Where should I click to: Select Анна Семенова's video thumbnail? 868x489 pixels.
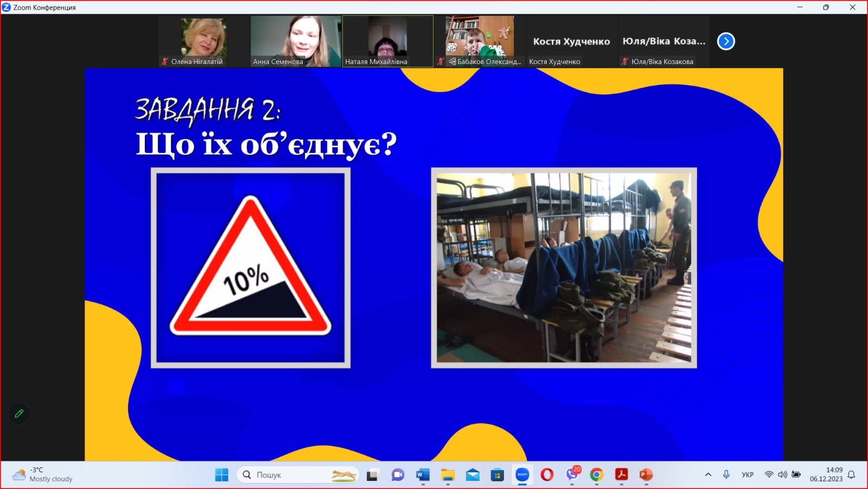[296, 41]
